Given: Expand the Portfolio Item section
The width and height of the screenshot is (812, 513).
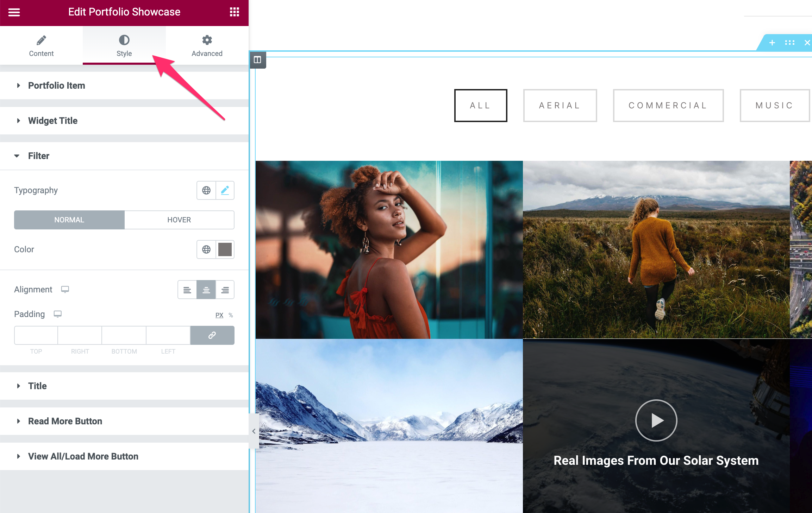Looking at the screenshot, I should [x=124, y=85].
